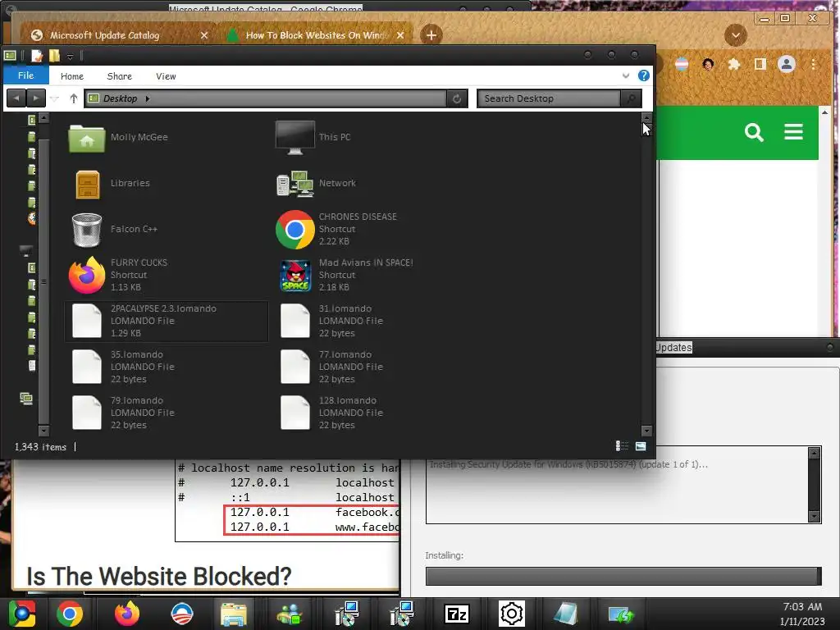
Task: Switch to How To Block Websites tab
Action: 316,35
